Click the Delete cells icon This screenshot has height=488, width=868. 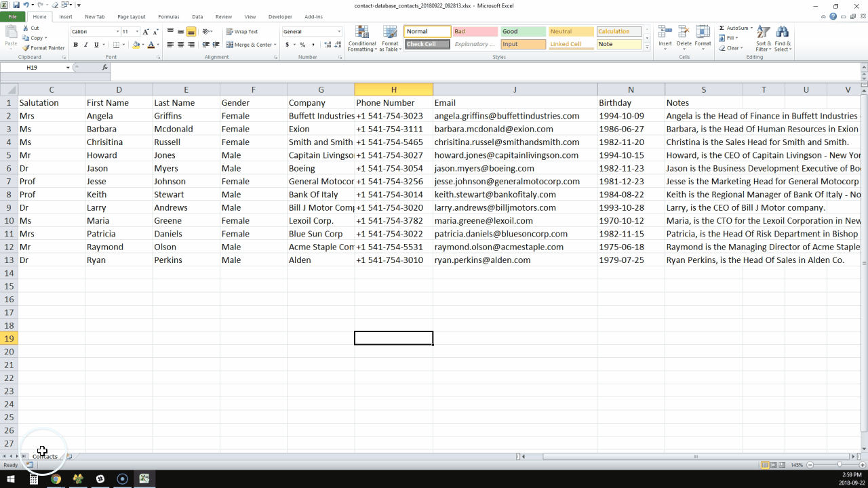point(684,39)
